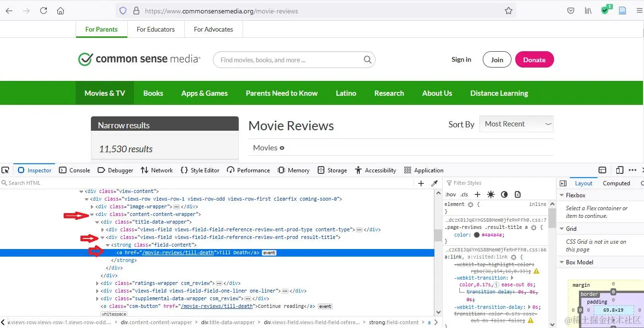Image resolution: width=644 pixels, height=328 pixels.
Task: Click the warning icon beside rgba tap-highlight value
Action: pyautogui.click(x=536, y=271)
